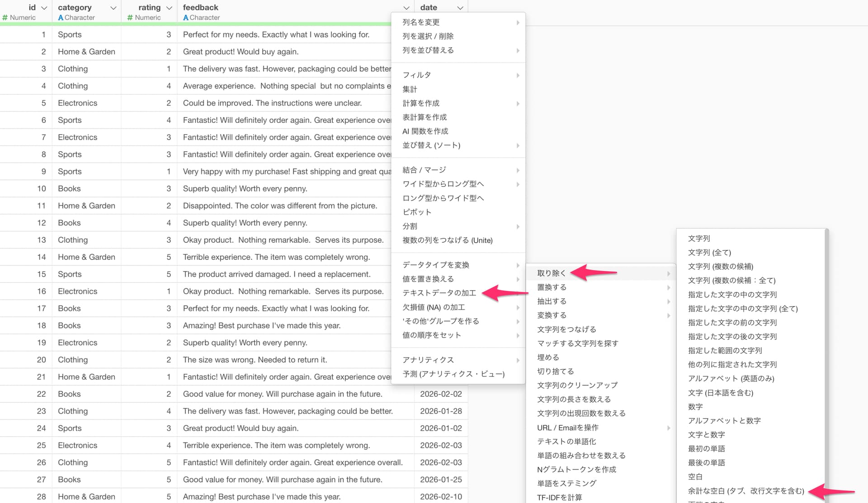Open the アナリティクス submenu
868x503 pixels.
428,360
